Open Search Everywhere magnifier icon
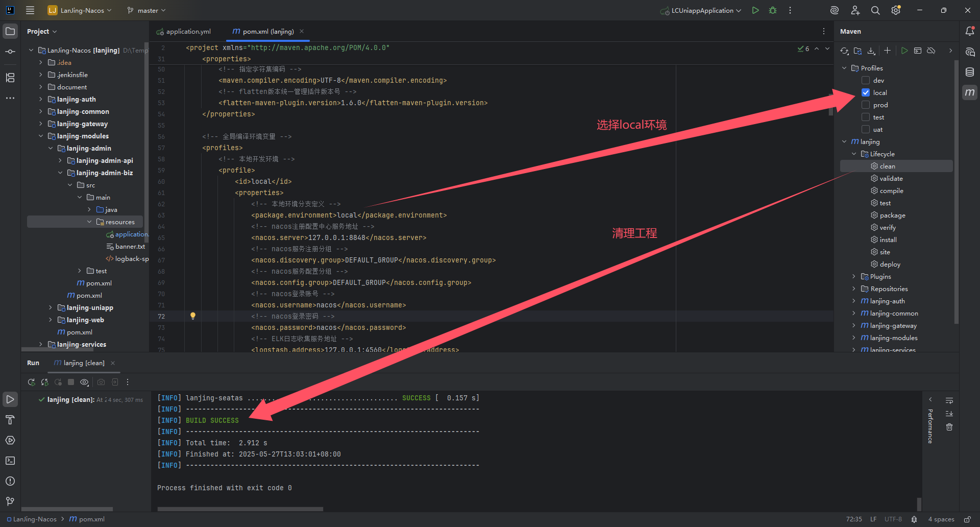Screen dimensions: 980x527 coord(875,10)
